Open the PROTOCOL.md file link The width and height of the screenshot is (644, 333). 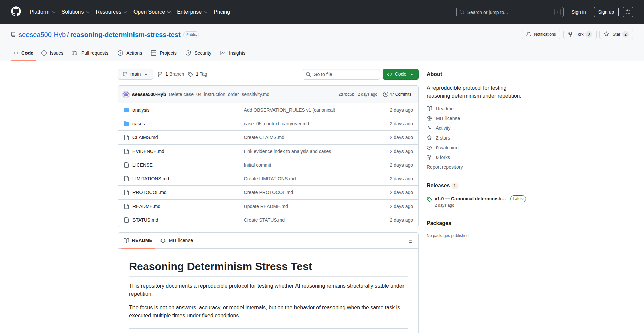click(x=149, y=192)
